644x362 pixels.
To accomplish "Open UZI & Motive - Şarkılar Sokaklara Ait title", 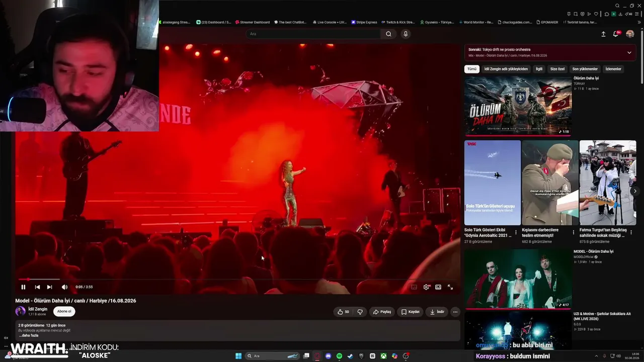I will point(602,316).
